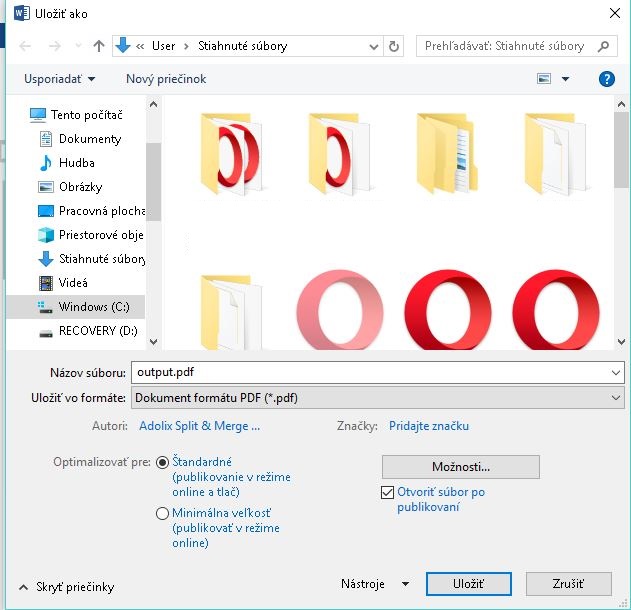The width and height of the screenshot is (631, 610).
Task: Click Nový priečinok in toolbar
Action: coord(166,79)
